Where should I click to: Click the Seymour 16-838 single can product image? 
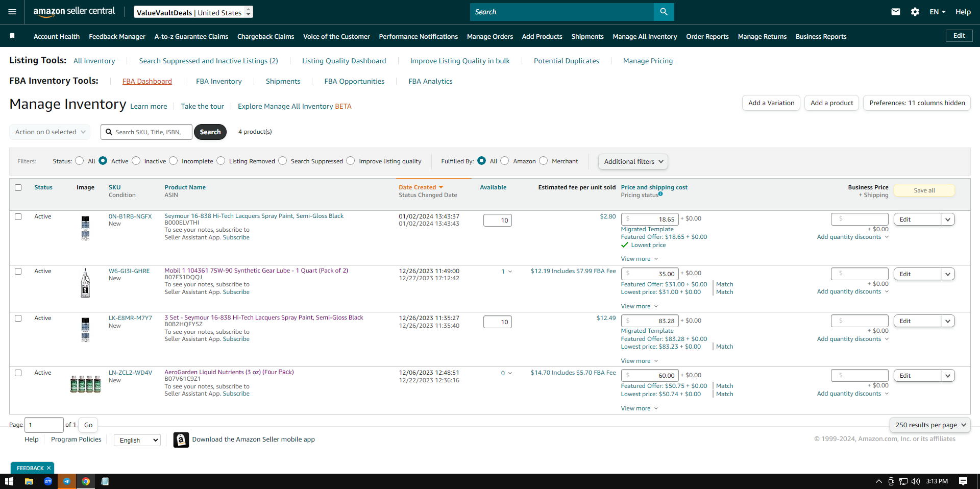pos(85,228)
